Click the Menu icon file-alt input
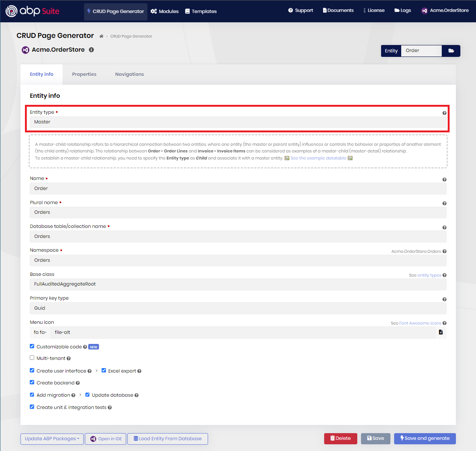This screenshot has height=451, width=476. pyautogui.click(x=243, y=332)
